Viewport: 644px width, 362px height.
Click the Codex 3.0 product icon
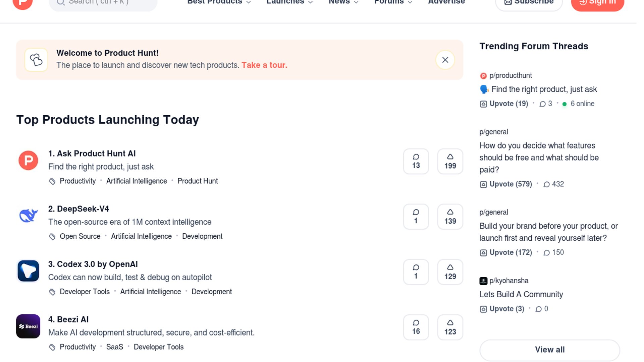pyautogui.click(x=28, y=271)
